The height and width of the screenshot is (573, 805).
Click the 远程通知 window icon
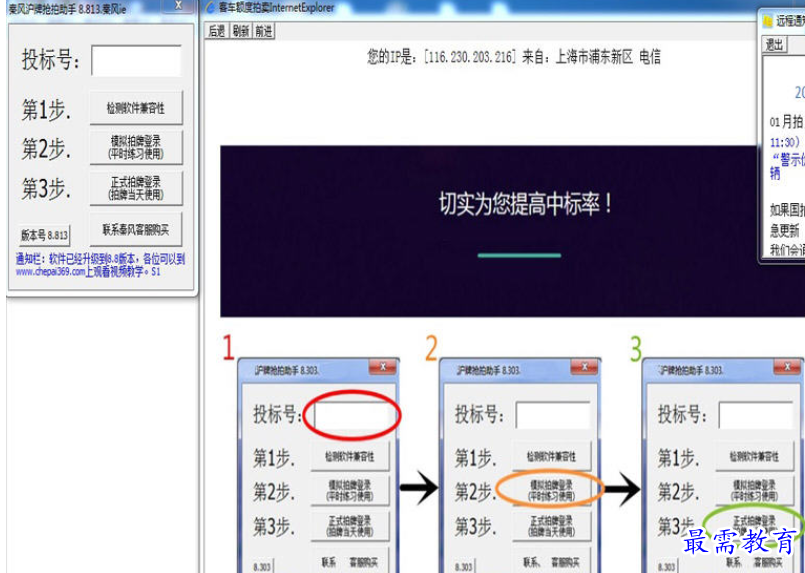768,21
